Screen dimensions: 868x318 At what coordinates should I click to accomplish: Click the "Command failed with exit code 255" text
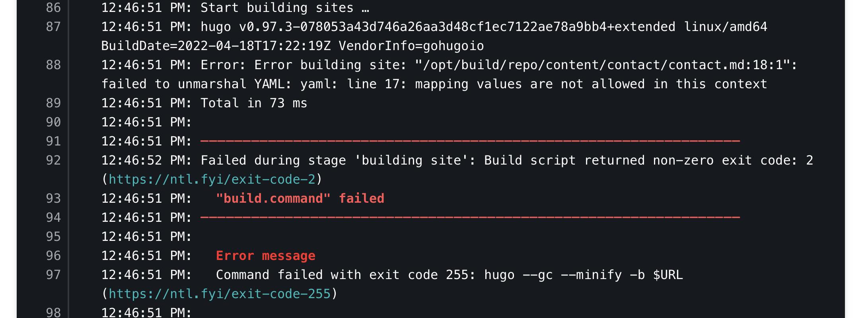(344, 275)
